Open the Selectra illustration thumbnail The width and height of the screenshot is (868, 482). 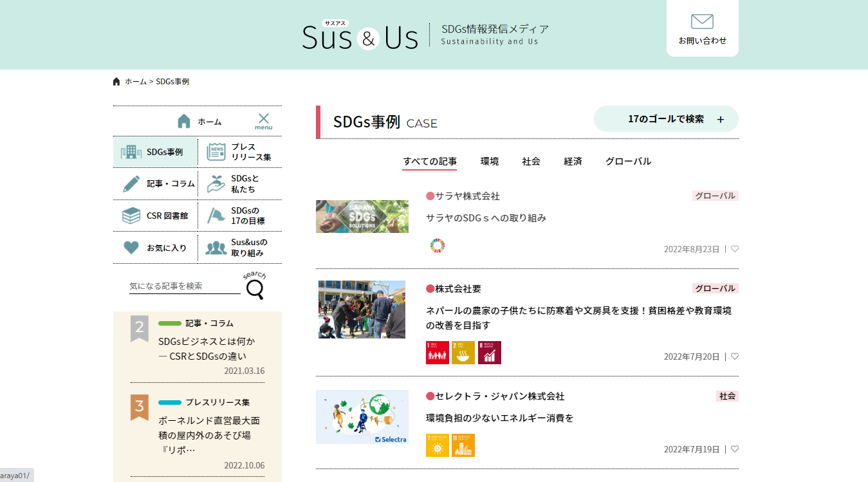362,417
